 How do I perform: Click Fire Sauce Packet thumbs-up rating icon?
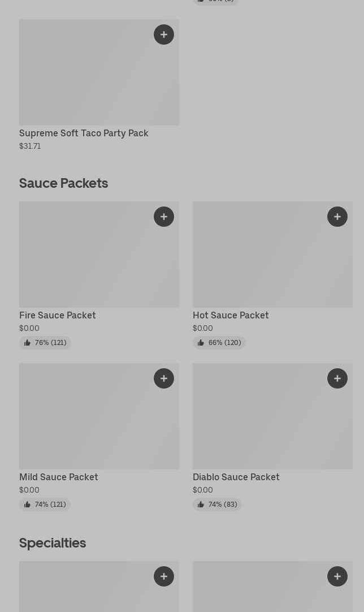[x=27, y=343]
